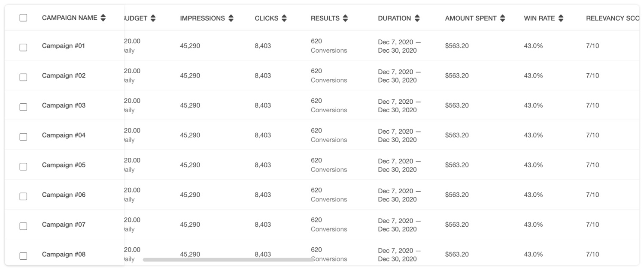
Task: Click the Impressions column header label
Action: point(202,18)
